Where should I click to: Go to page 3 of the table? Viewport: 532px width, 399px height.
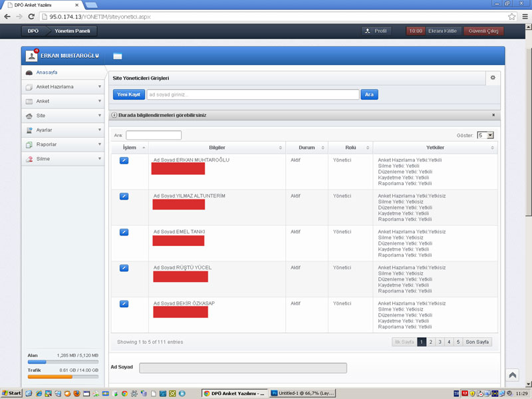point(440,342)
